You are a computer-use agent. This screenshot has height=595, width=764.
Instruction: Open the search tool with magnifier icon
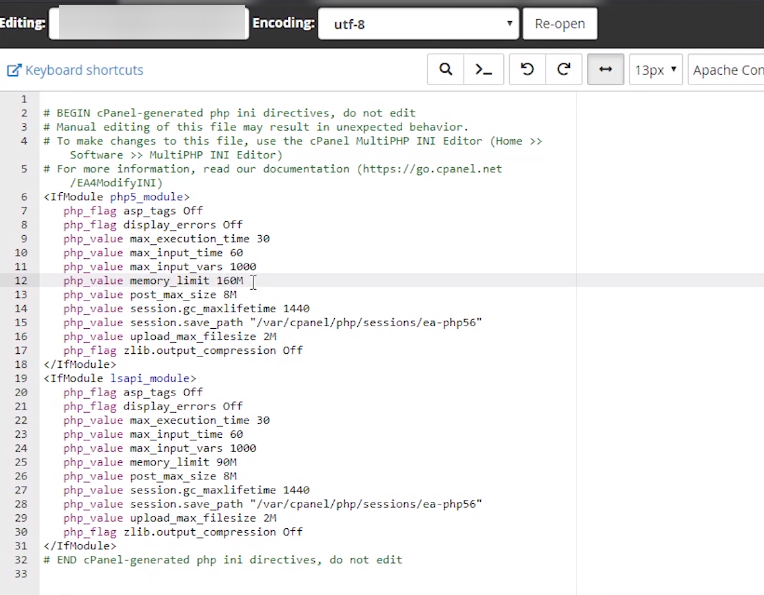tap(446, 70)
